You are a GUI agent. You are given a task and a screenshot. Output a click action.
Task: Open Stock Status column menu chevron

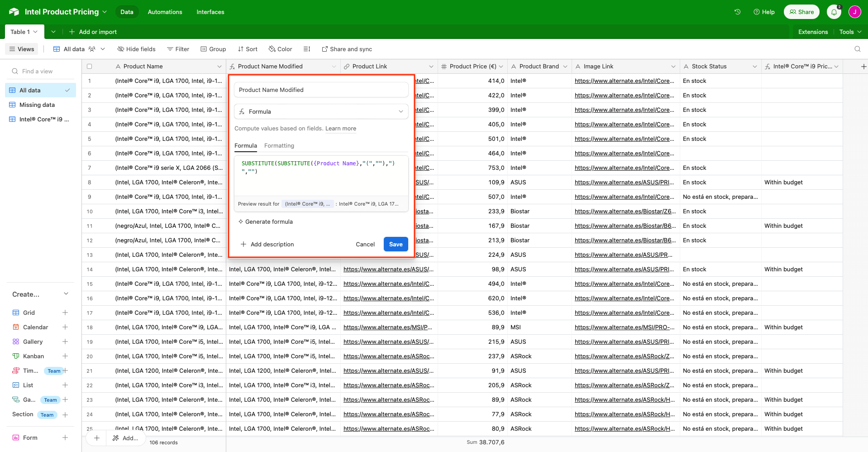pyautogui.click(x=755, y=67)
